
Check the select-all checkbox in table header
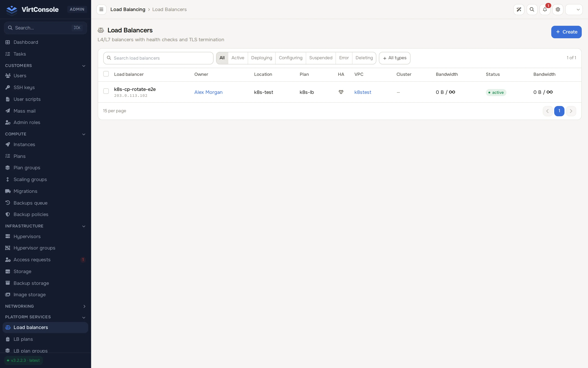(x=106, y=74)
